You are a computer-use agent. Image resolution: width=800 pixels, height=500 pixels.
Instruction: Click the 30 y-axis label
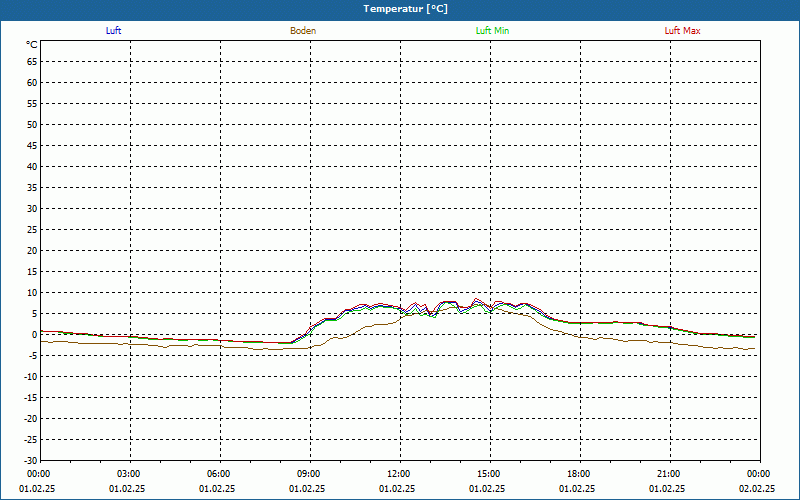[32, 209]
